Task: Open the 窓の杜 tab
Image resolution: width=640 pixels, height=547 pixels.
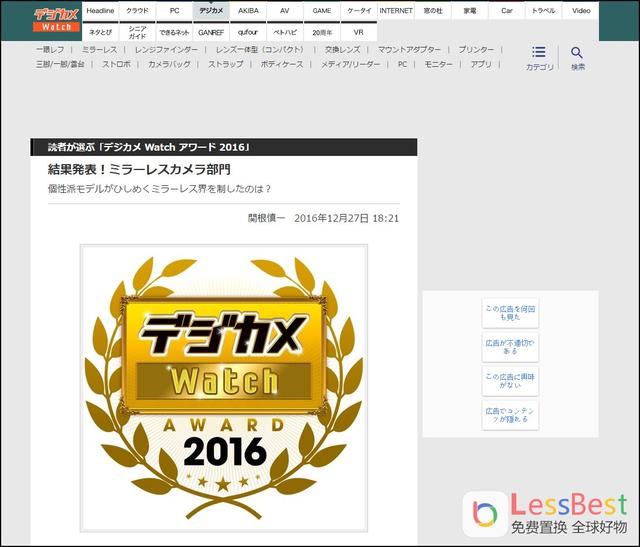Action: [x=433, y=11]
